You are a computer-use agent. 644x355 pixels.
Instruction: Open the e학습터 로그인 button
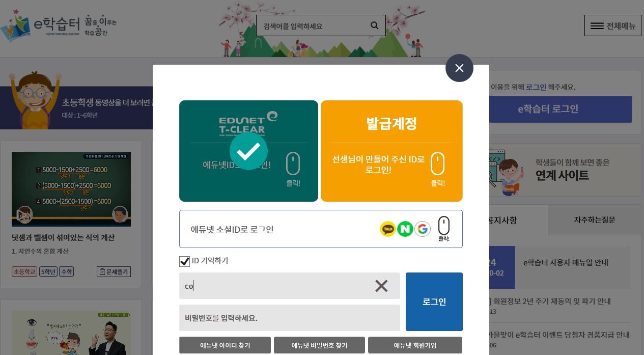548,109
